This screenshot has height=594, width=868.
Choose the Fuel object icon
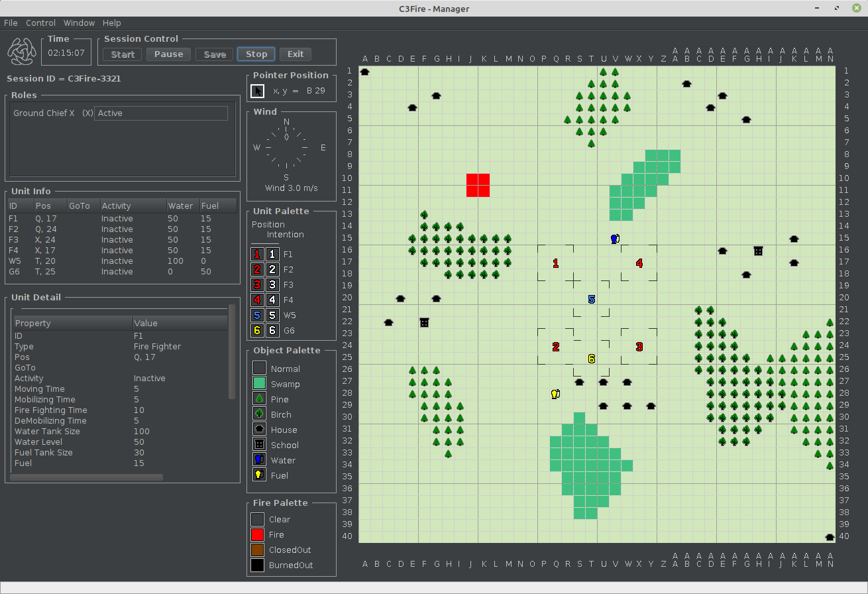tap(258, 475)
